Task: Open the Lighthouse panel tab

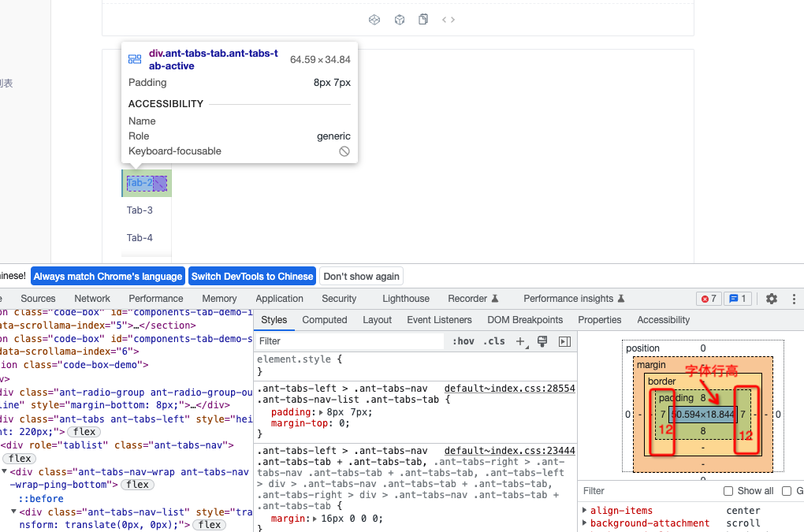Action: click(x=406, y=298)
